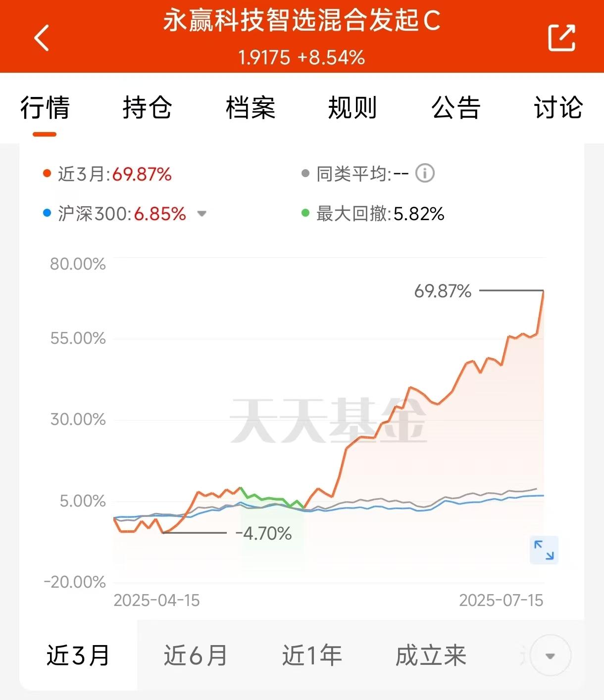Toggle the blue 沪深300 legend dot

tap(47, 214)
